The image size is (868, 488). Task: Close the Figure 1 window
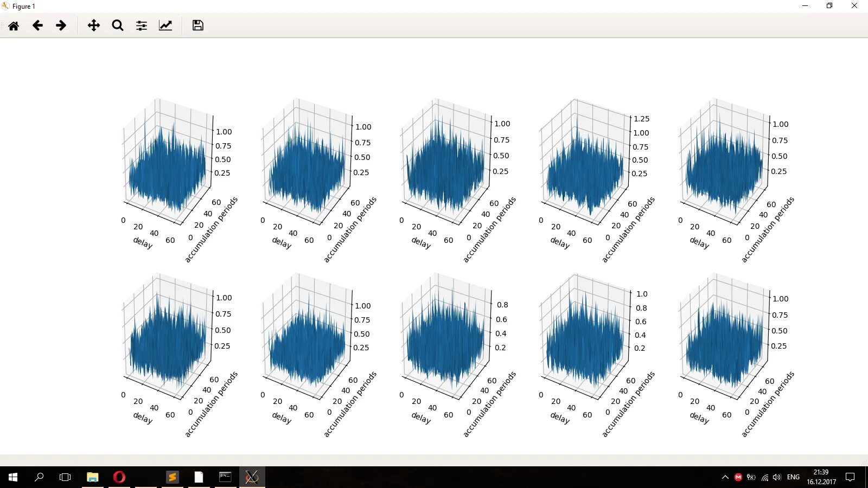click(x=854, y=6)
